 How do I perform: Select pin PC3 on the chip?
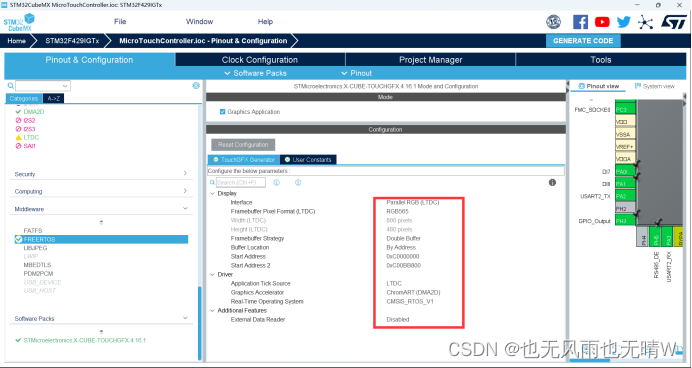625,109
